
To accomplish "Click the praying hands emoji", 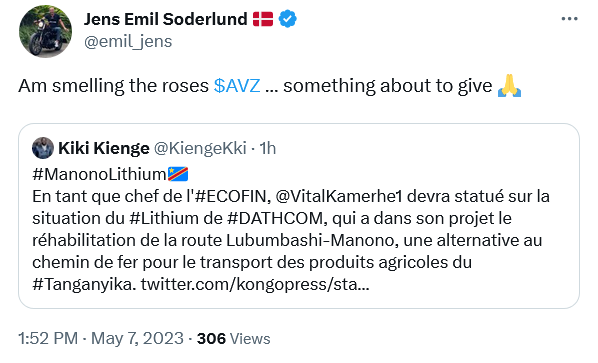I will coord(510,85).
